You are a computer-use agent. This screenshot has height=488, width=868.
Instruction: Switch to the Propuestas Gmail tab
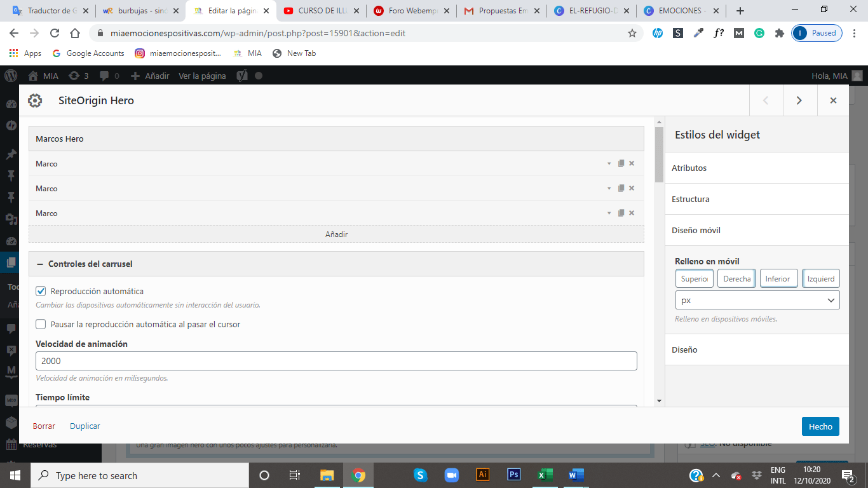pos(502,11)
